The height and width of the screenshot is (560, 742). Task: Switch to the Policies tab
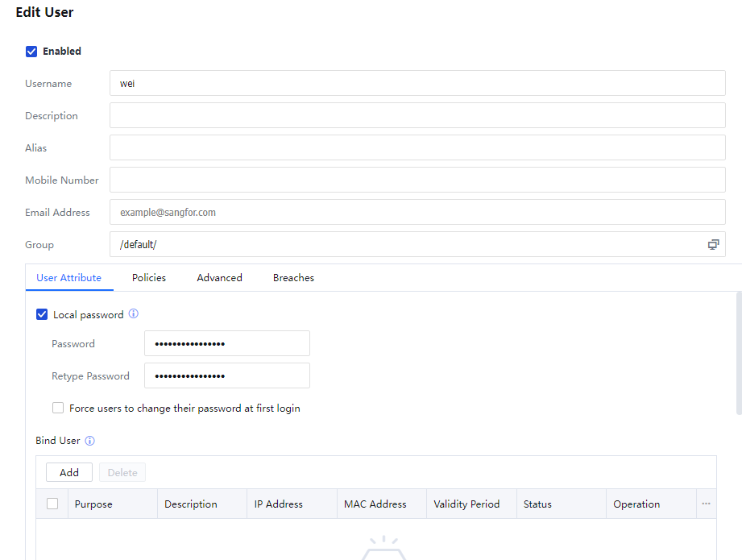tap(149, 278)
